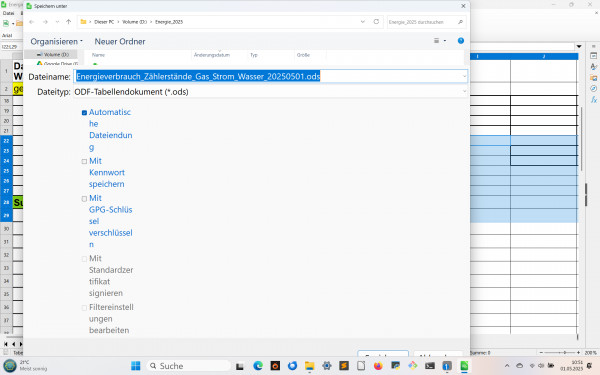Click Calc new spreadsheet toolbar icon
Image resolution: width=600 pixels, height=375 pixels.
(6, 23)
